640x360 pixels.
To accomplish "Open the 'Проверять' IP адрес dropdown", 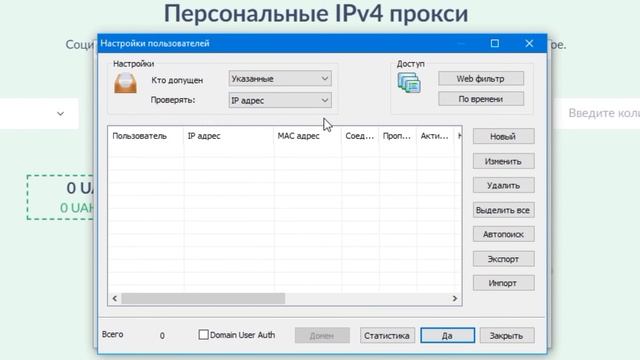I will (280, 100).
